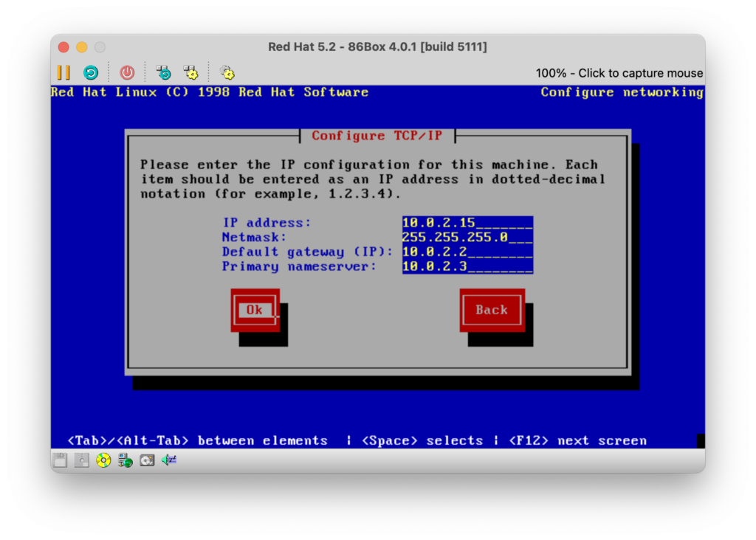Click the hard disk status icon
The width and height of the screenshot is (756, 540).
click(x=147, y=460)
